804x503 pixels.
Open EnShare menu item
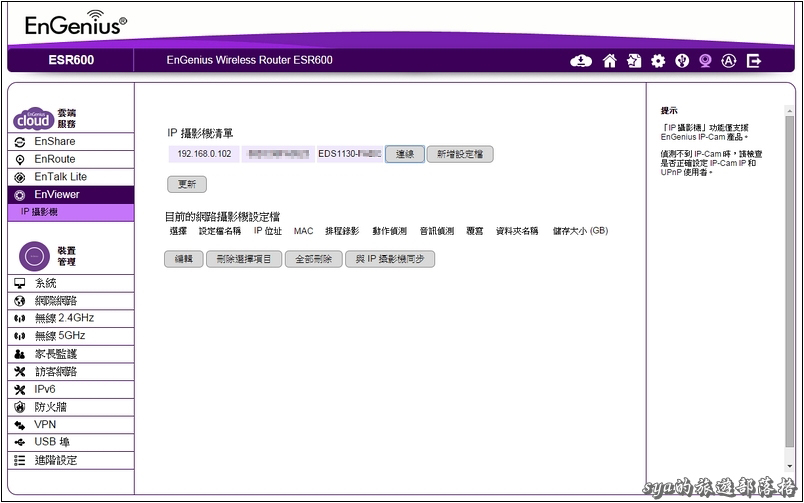[71, 142]
